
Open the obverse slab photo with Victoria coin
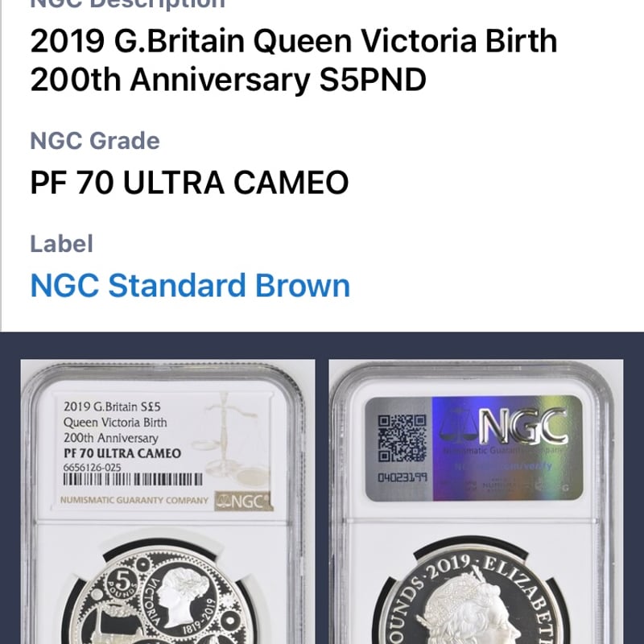(x=168, y=502)
